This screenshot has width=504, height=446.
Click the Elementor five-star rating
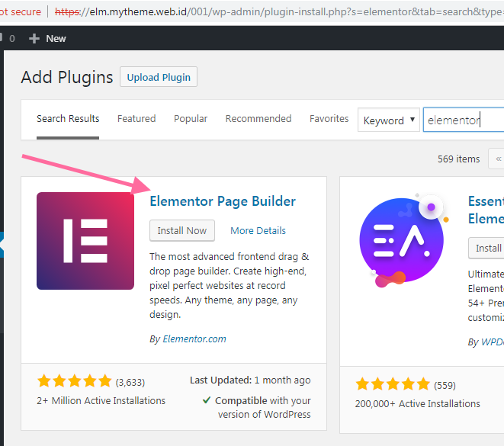pos(75,381)
